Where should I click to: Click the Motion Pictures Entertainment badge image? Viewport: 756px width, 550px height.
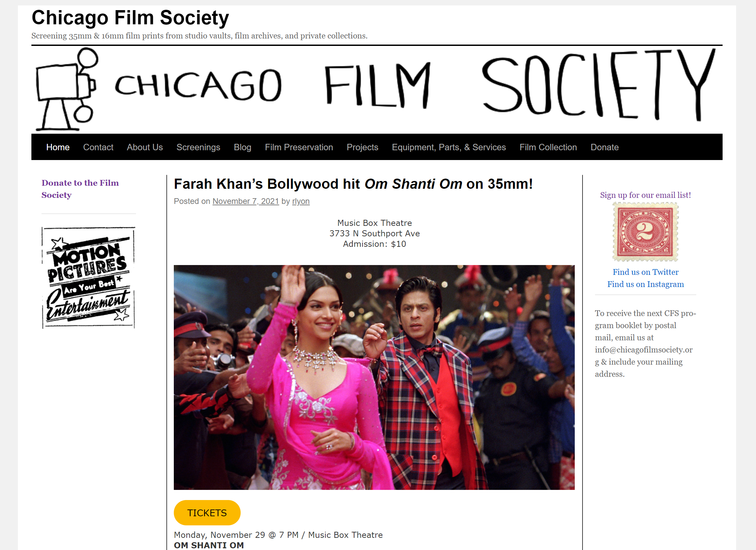coord(88,278)
